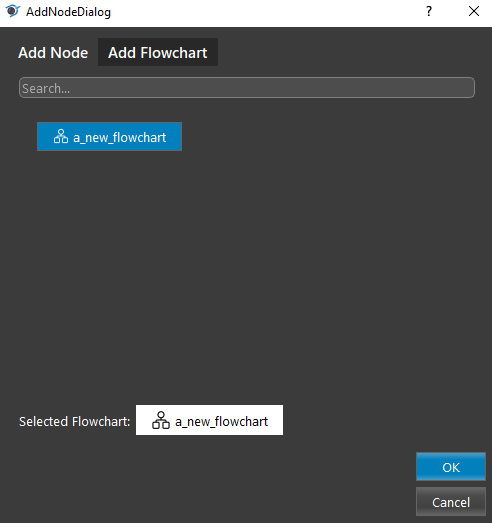This screenshot has height=523, width=492.
Task: Select the Add Flowchart tab
Action: coord(158,52)
